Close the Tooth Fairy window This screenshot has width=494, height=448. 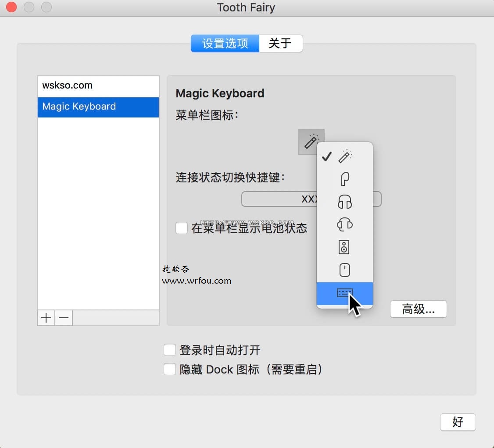tap(11, 7)
